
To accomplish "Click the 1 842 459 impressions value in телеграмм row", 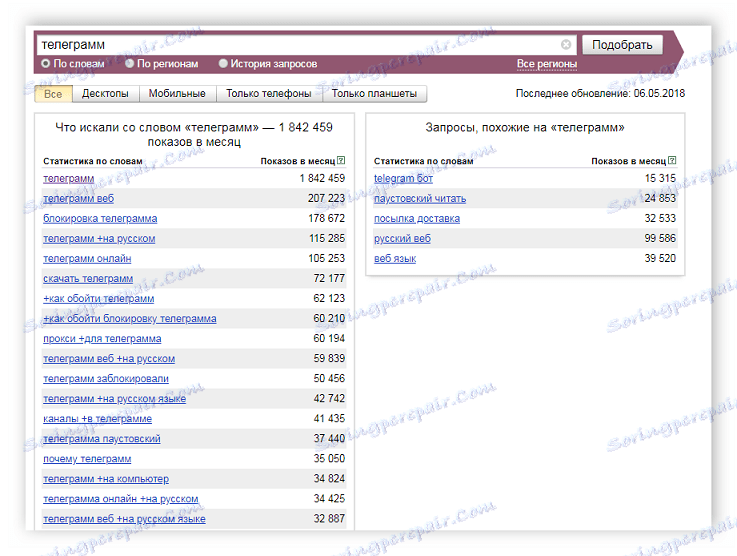I will point(322,179).
